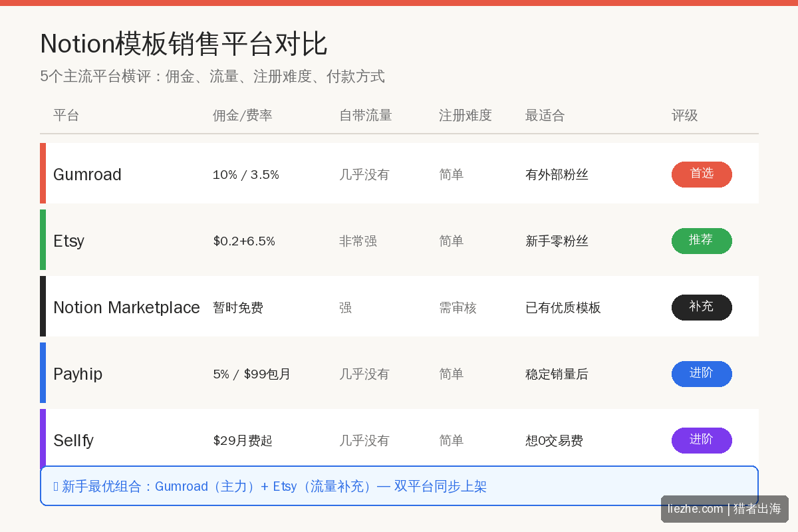Click Payhip's traffic cell 几乎没有
This screenshot has width=798, height=532.
364,374
